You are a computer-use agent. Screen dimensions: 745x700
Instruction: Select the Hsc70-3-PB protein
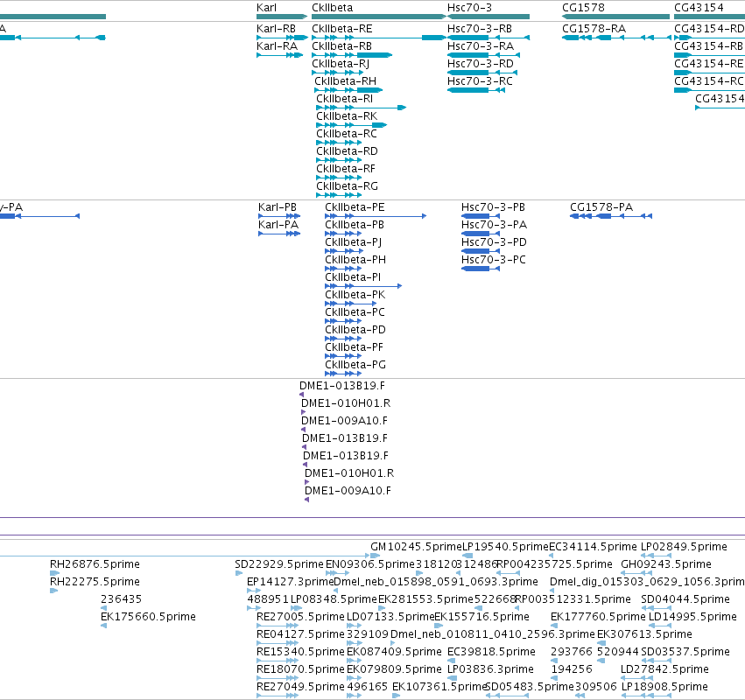click(x=493, y=207)
